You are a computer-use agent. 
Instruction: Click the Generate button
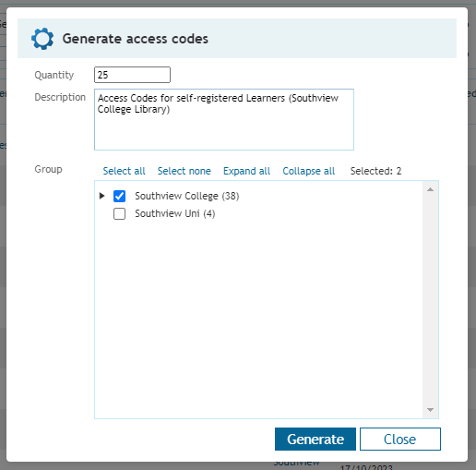[x=315, y=439]
